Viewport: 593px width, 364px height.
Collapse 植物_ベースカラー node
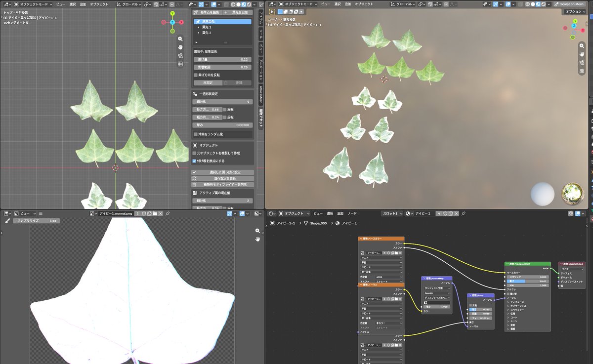361,238
